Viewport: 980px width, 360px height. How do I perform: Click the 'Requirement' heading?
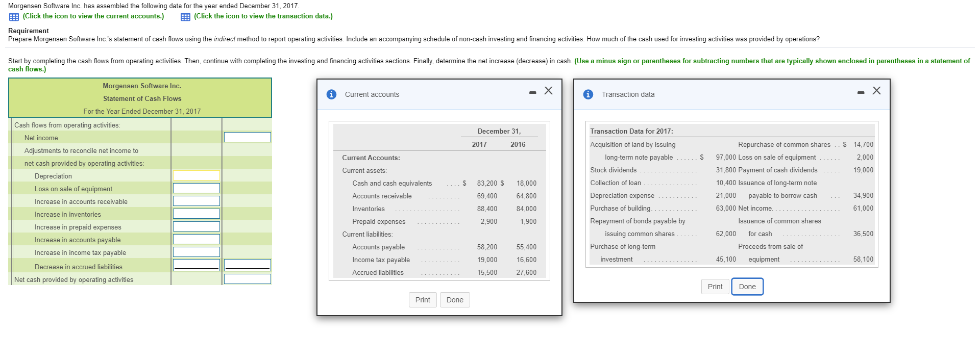pyautogui.click(x=29, y=31)
